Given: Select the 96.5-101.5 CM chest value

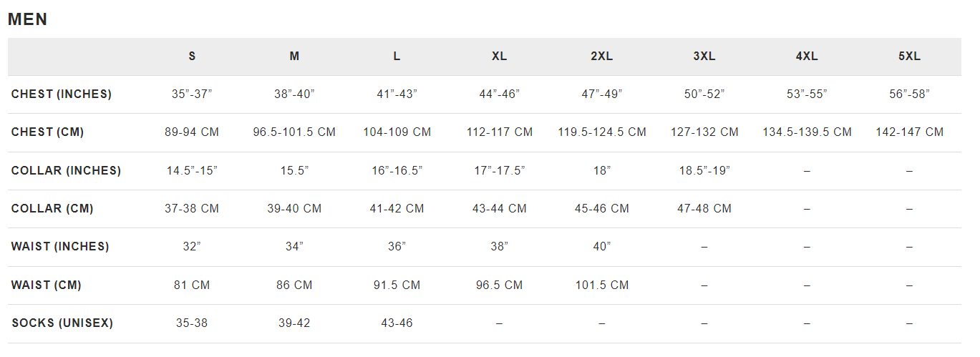Looking at the screenshot, I should pos(294,132).
